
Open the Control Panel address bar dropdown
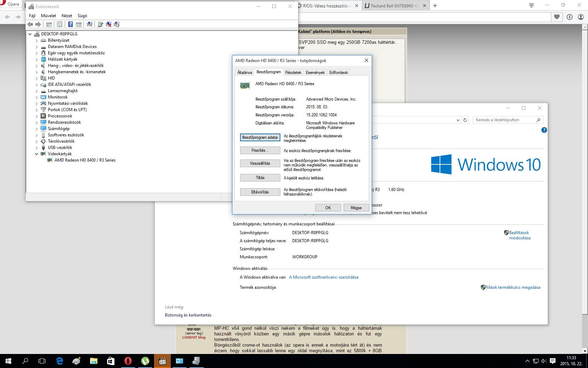(458, 120)
